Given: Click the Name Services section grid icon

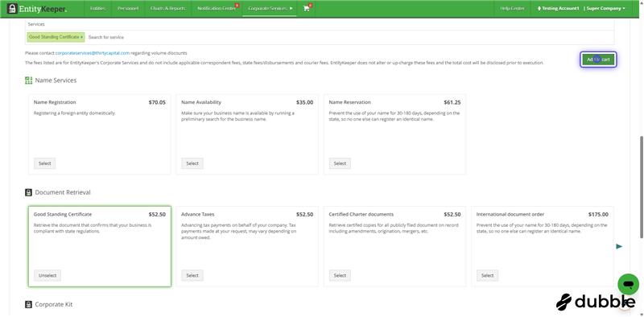Looking at the screenshot, I should click(28, 80).
